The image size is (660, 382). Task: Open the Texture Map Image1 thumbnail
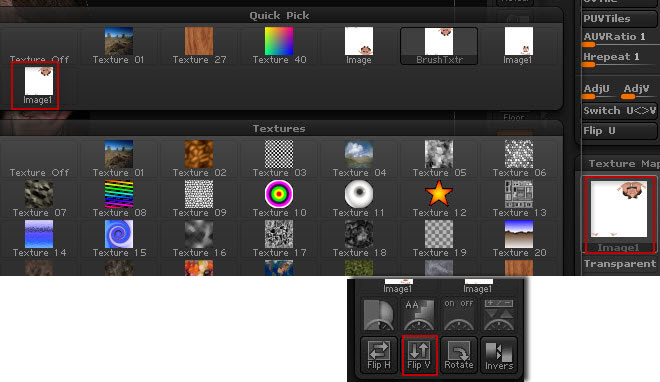(620, 215)
